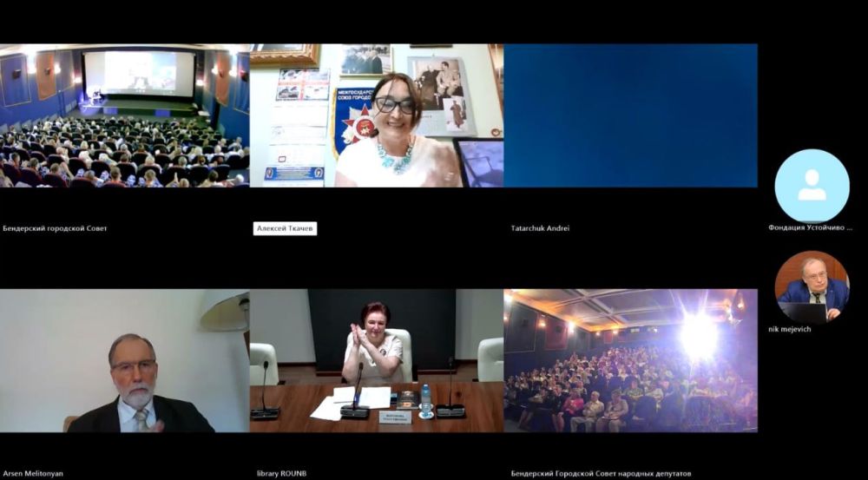The width and height of the screenshot is (868, 480).
Task: Select Arsen Melitonyan's video tile
Action: point(124,360)
